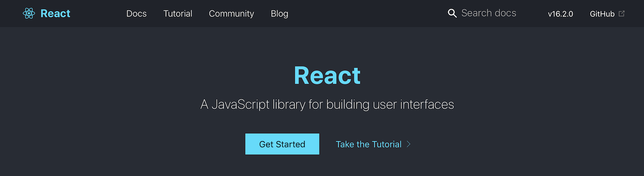Click the Get Started button
644x176 pixels.
pos(282,144)
